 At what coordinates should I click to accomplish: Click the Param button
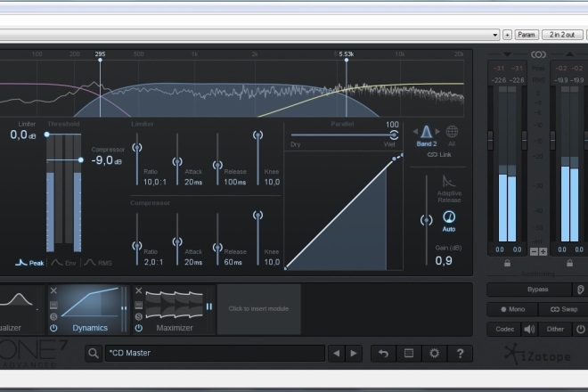tap(527, 35)
